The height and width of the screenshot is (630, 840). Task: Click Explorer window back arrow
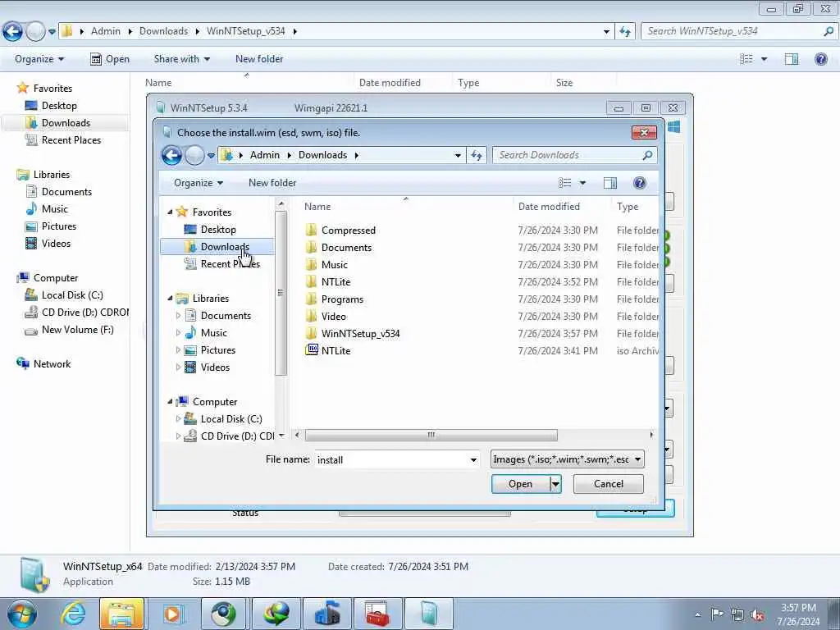pos(13,31)
